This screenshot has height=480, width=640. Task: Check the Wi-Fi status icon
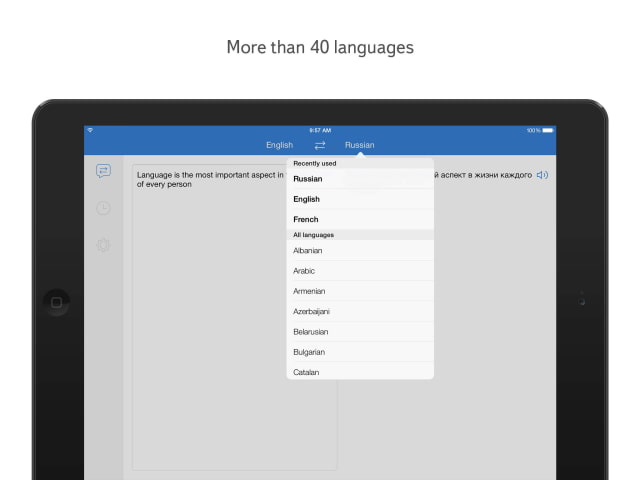click(x=90, y=130)
